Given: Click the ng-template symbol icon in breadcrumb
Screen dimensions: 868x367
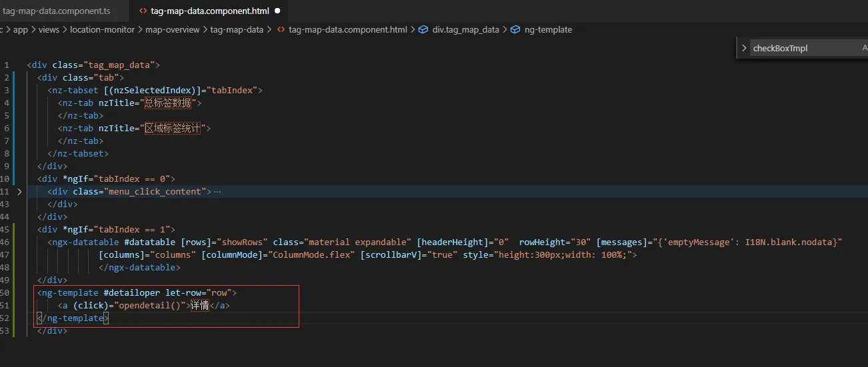Looking at the screenshot, I should pyautogui.click(x=515, y=29).
